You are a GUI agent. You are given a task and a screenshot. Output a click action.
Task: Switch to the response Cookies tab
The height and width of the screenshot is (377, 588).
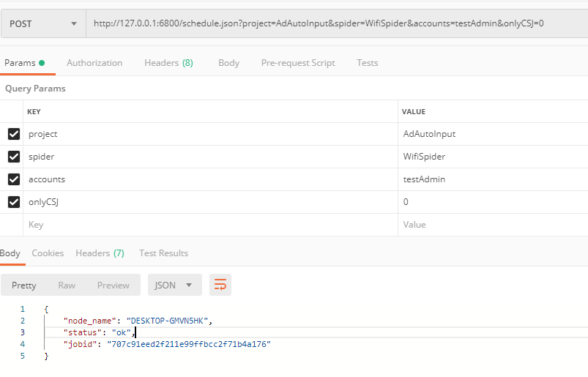pyautogui.click(x=48, y=253)
